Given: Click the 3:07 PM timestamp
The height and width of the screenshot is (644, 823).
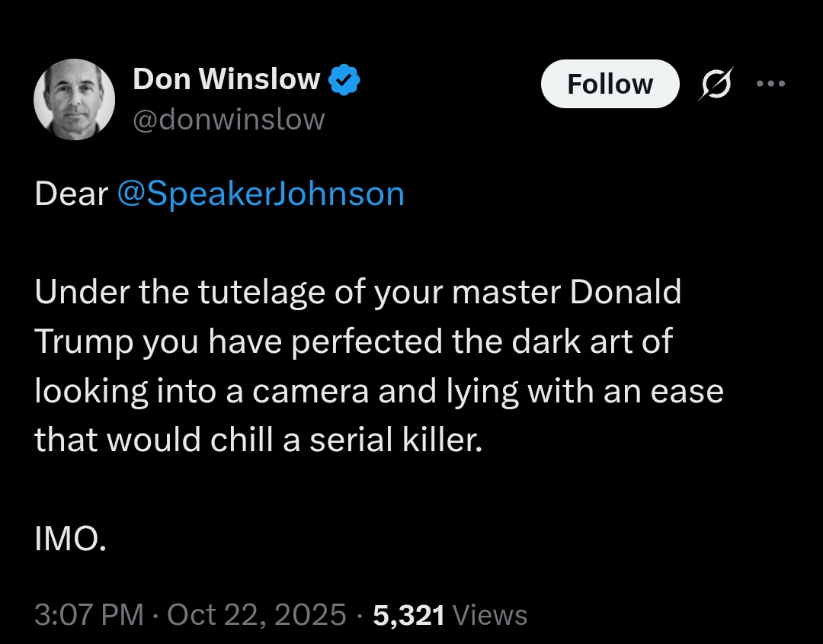Looking at the screenshot, I should [x=88, y=614].
